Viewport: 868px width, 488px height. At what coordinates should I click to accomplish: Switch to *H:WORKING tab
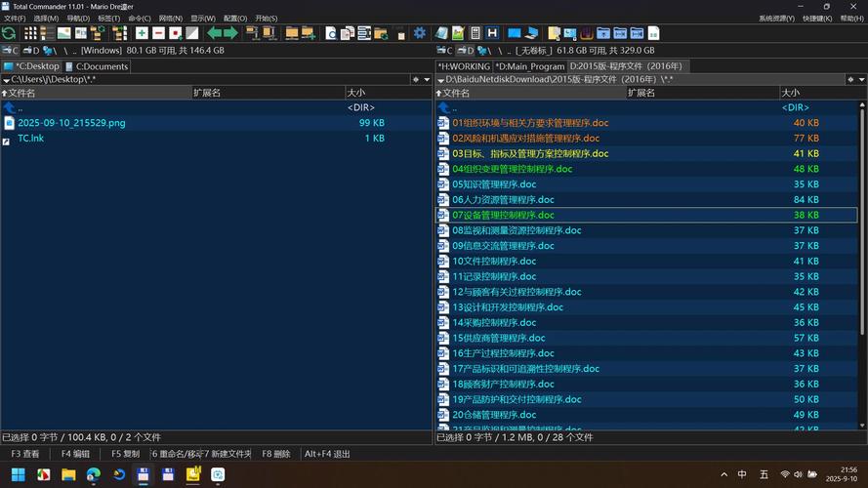point(464,66)
